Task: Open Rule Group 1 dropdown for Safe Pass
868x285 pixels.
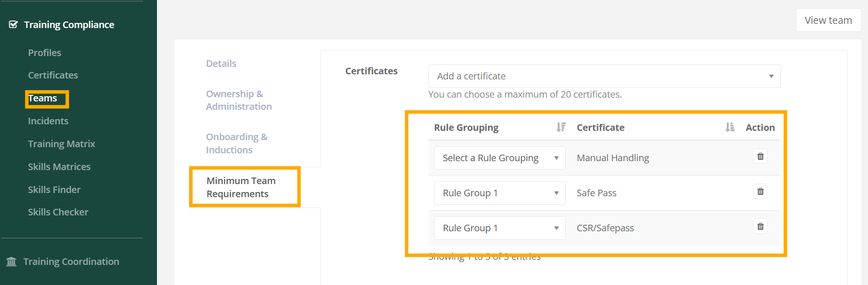Action: 499,193
